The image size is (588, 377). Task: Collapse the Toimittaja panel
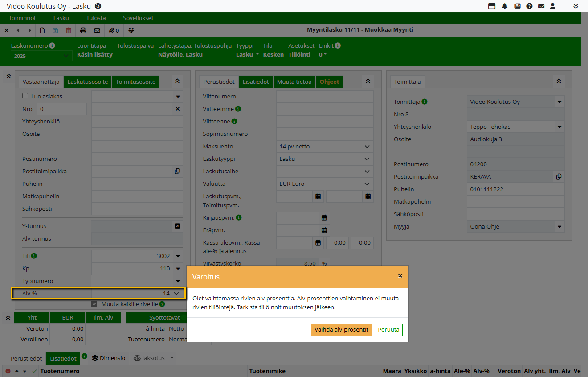coord(558,81)
